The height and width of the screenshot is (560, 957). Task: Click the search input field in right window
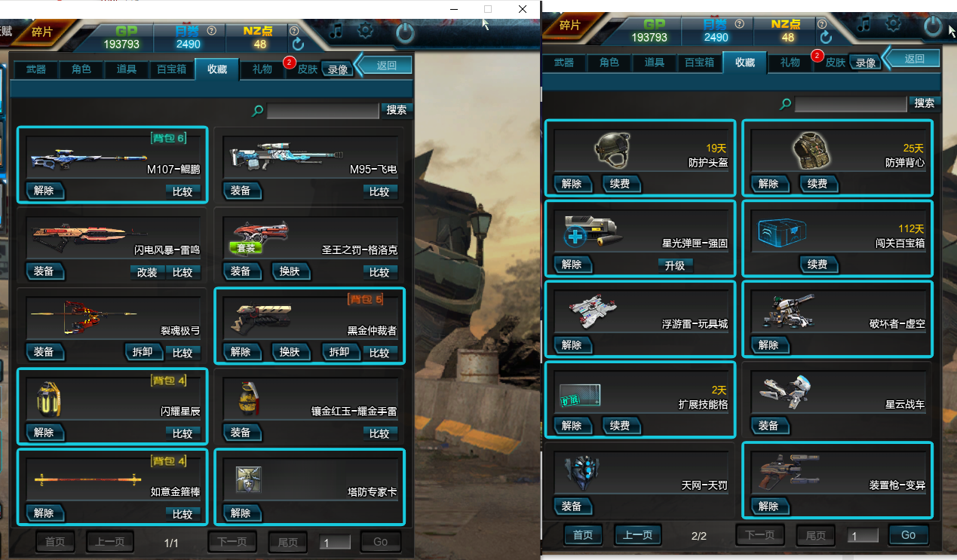click(851, 104)
